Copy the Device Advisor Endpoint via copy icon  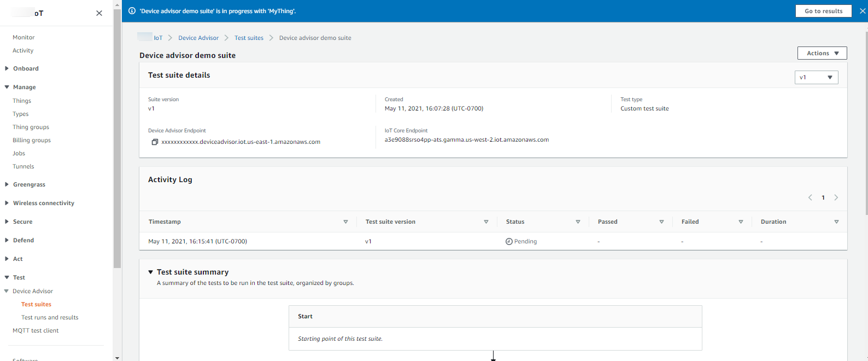pyautogui.click(x=155, y=142)
